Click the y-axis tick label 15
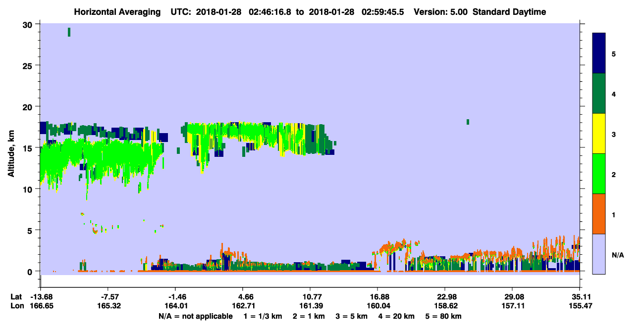Viewport: 644px width, 330px height. click(28, 148)
